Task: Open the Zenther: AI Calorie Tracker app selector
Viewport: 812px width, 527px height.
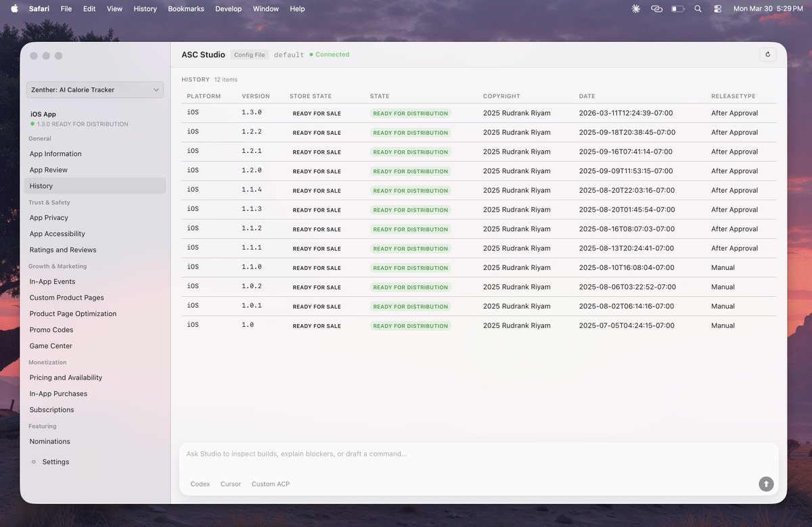Action: click(x=95, y=89)
